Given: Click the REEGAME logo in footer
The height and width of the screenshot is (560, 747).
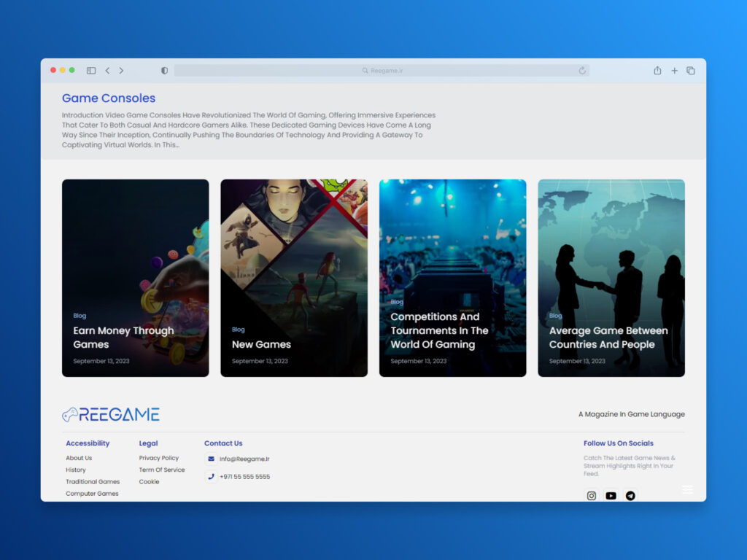Looking at the screenshot, I should (111, 415).
